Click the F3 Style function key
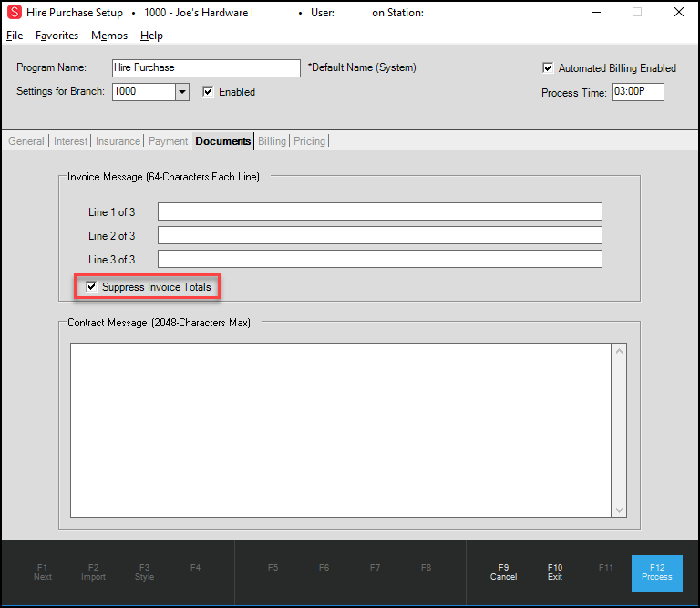Image resolution: width=700 pixels, height=608 pixels. (144, 572)
